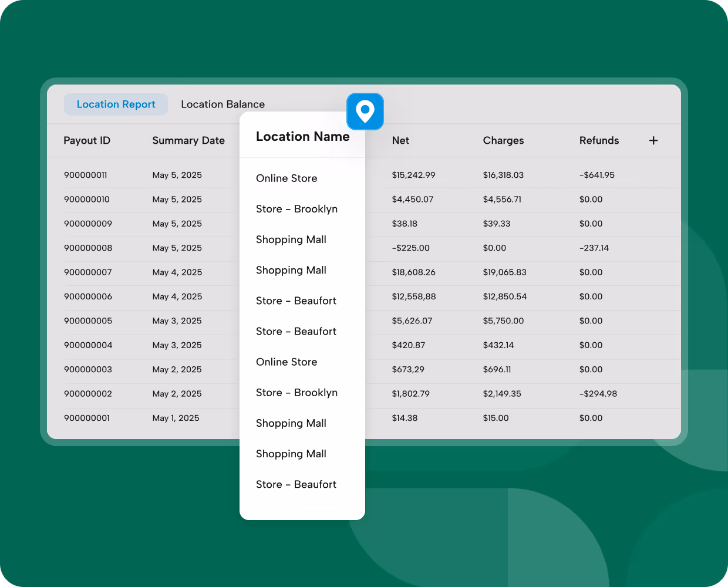Select payout ID 900000007
Viewport: 728px width, 587px height.
pos(88,272)
